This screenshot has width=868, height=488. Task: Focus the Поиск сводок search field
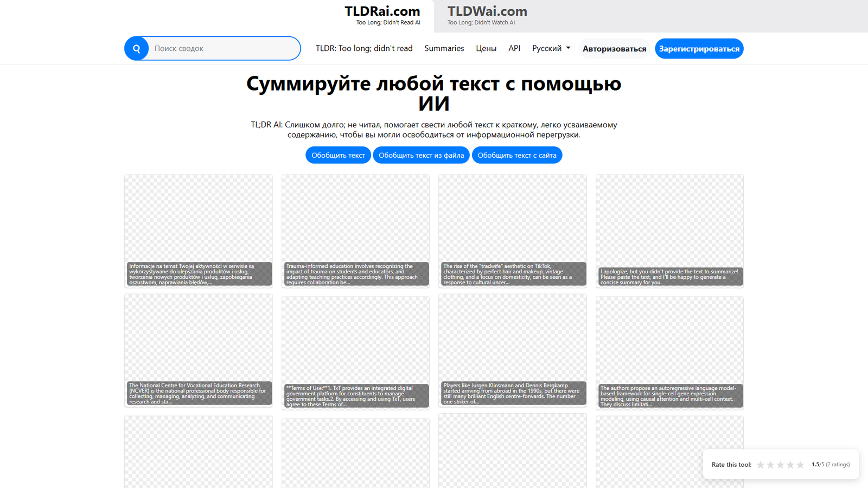click(x=225, y=49)
